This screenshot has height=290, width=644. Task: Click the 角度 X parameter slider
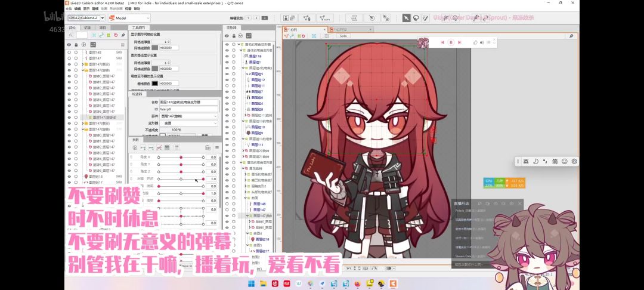pos(181,157)
